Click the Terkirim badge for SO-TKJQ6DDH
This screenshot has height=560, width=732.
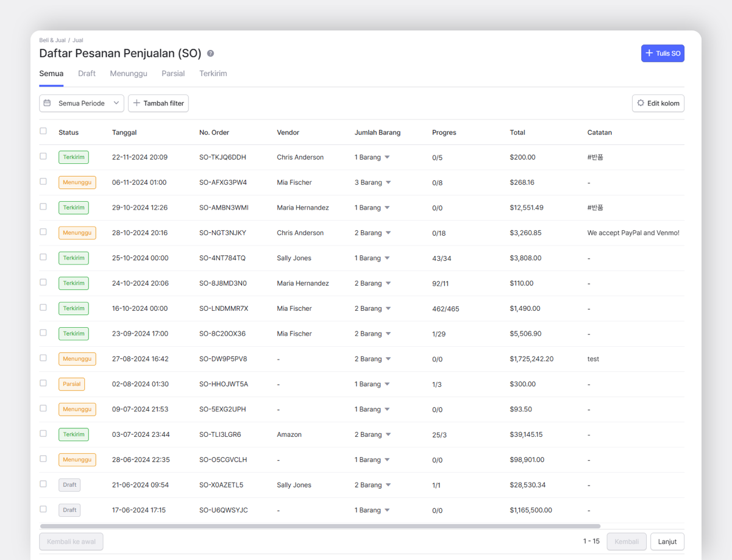[x=74, y=157]
